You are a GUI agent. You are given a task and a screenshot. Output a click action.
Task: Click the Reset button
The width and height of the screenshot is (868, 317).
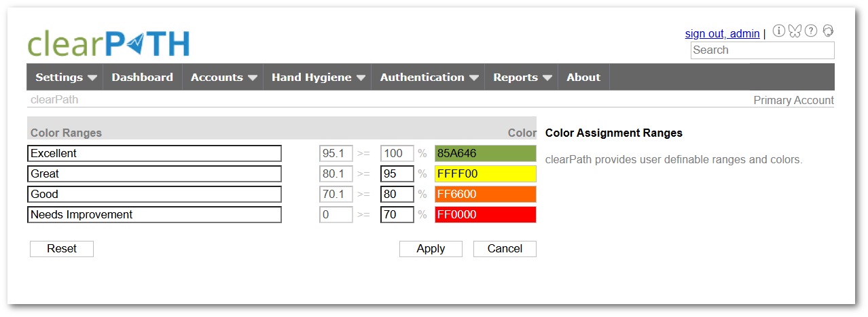coord(62,248)
